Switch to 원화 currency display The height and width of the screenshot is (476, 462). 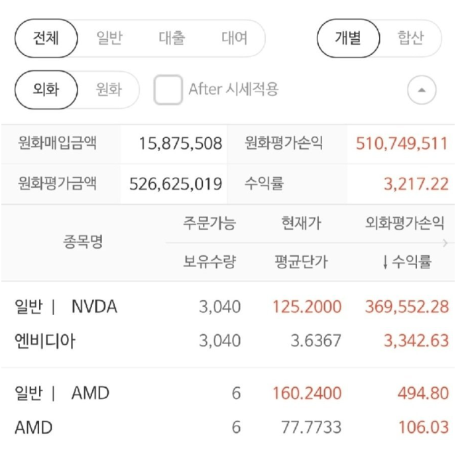pos(109,89)
